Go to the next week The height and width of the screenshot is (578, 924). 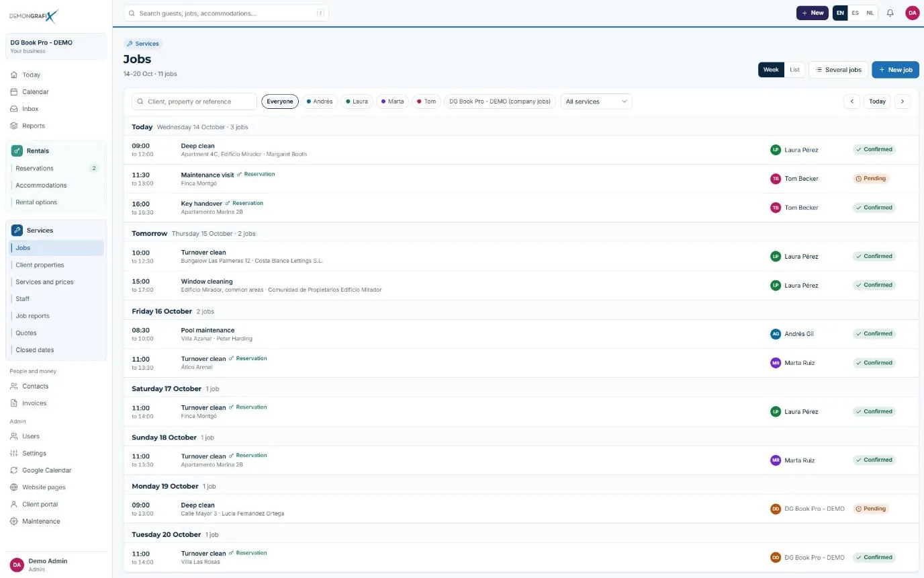click(x=903, y=101)
